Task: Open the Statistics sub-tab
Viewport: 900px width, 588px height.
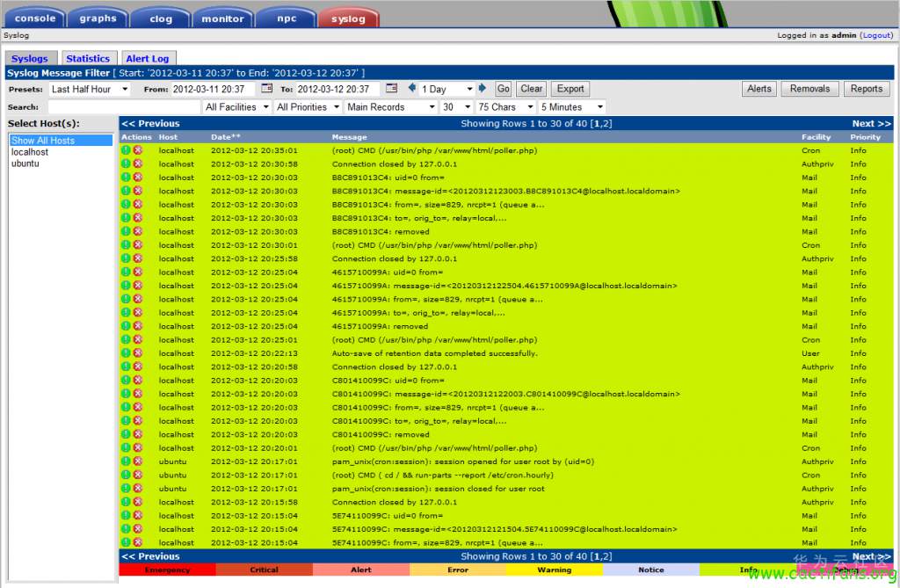Action: tap(88, 58)
